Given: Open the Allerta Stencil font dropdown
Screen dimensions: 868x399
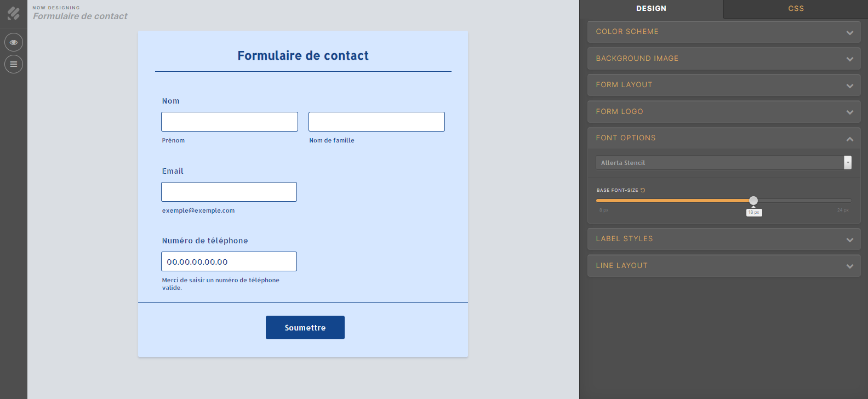Looking at the screenshot, I should [x=723, y=162].
